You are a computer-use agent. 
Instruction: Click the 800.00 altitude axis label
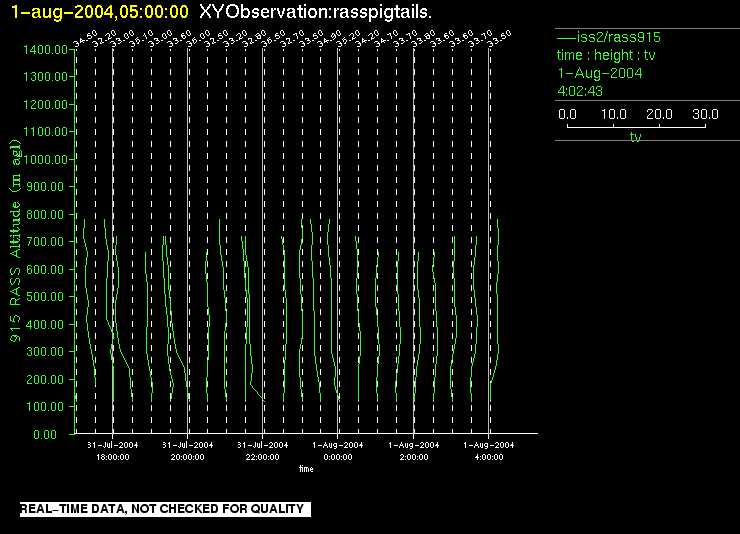tap(45, 215)
